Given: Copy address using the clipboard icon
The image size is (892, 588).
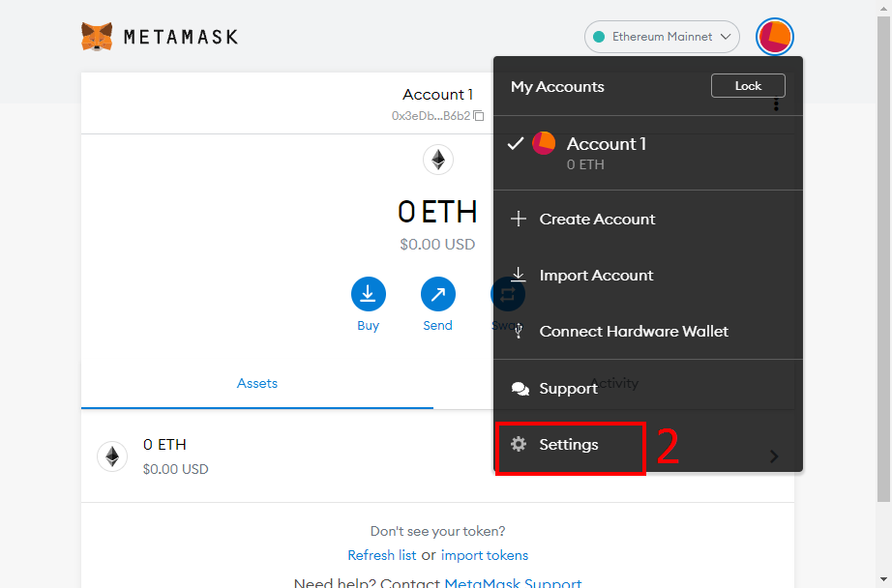Looking at the screenshot, I should 479,116.
